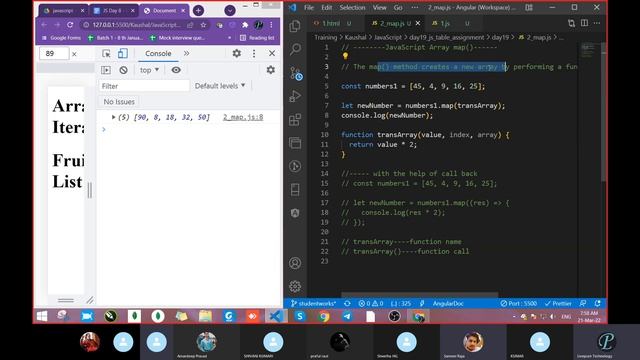The image size is (640, 360).
Task: Open Accounts icon in VS Code
Action: click(295, 263)
